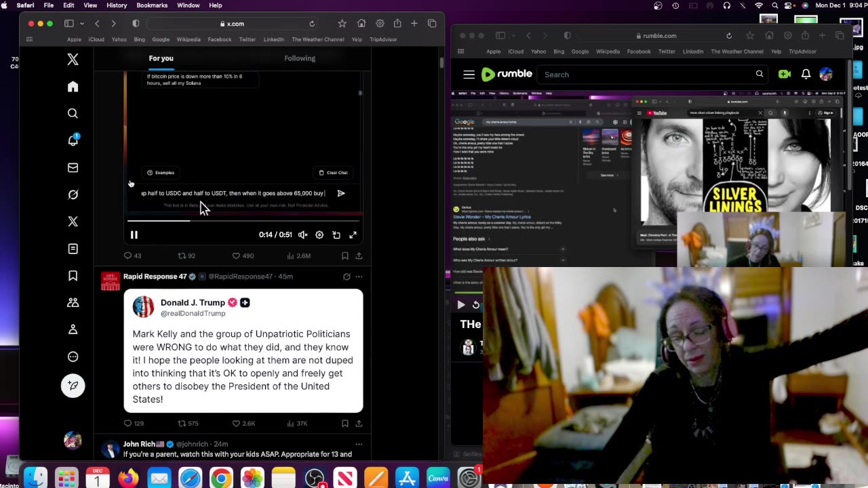Open Firefox from the Dock
The image size is (868, 488).
click(x=127, y=479)
